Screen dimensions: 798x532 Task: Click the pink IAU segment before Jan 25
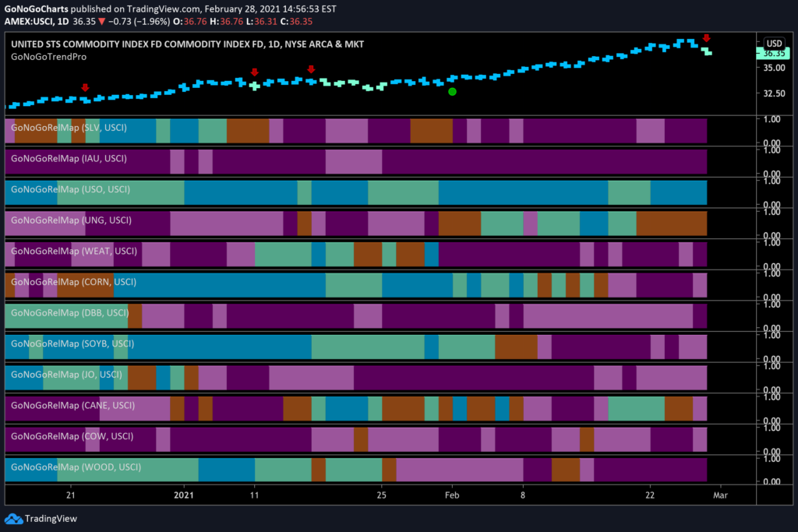tap(354, 162)
